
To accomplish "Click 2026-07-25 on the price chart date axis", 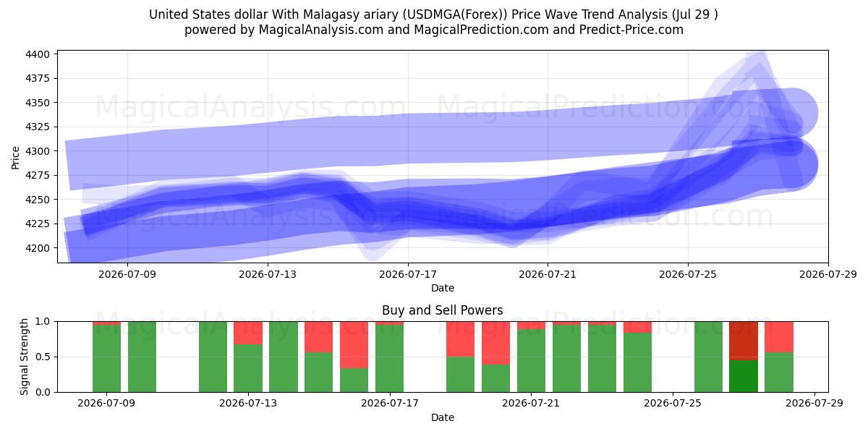I will pyautogui.click(x=688, y=274).
